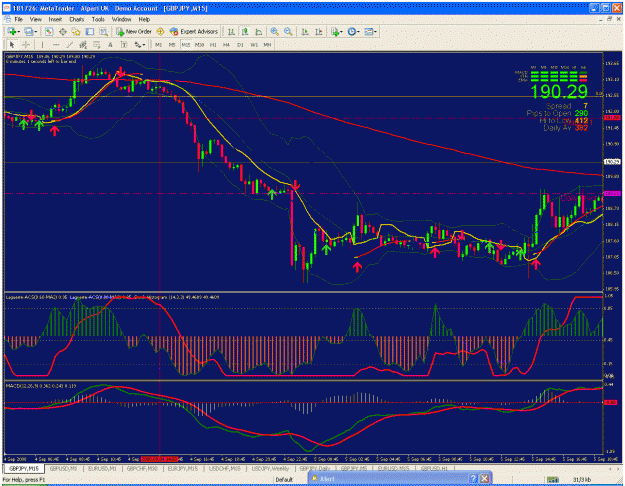This screenshot has width=625, height=486.
Task: Select the text 'A' drawing tool
Action: pos(110,45)
